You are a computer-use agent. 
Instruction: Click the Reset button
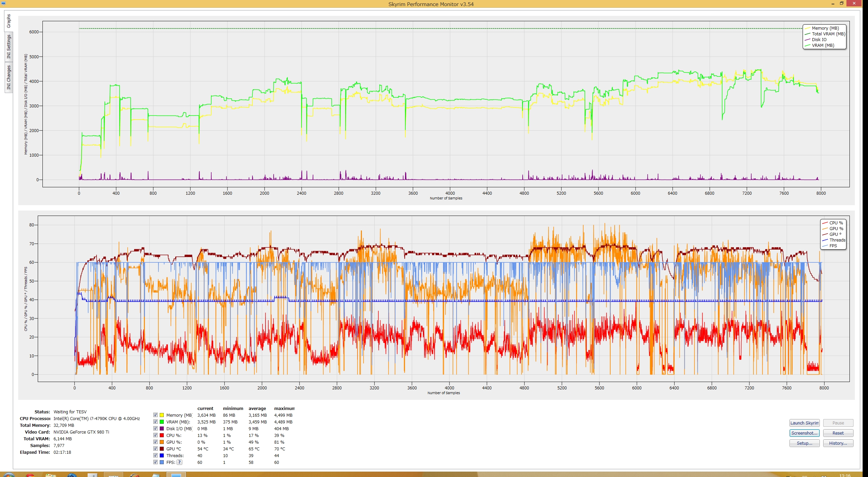coord(838,433)
